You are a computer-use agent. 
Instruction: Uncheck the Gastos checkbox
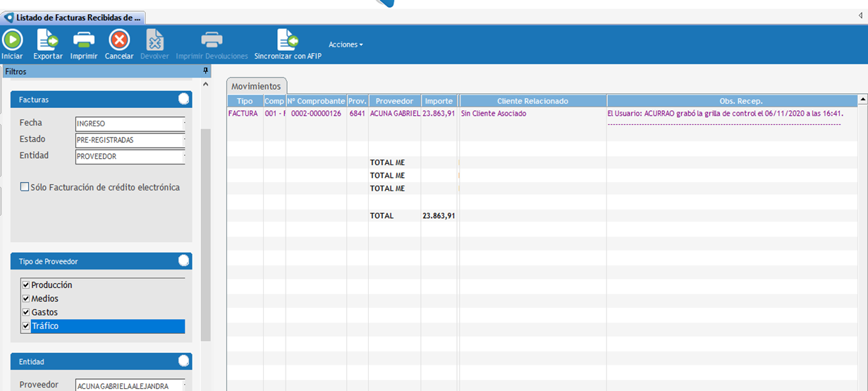click(26, 312)
